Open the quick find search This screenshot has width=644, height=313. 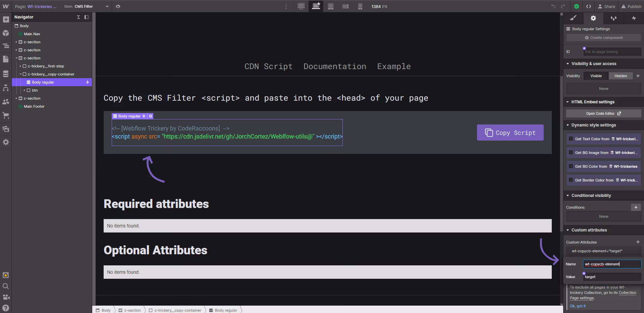tap(6, 286)
